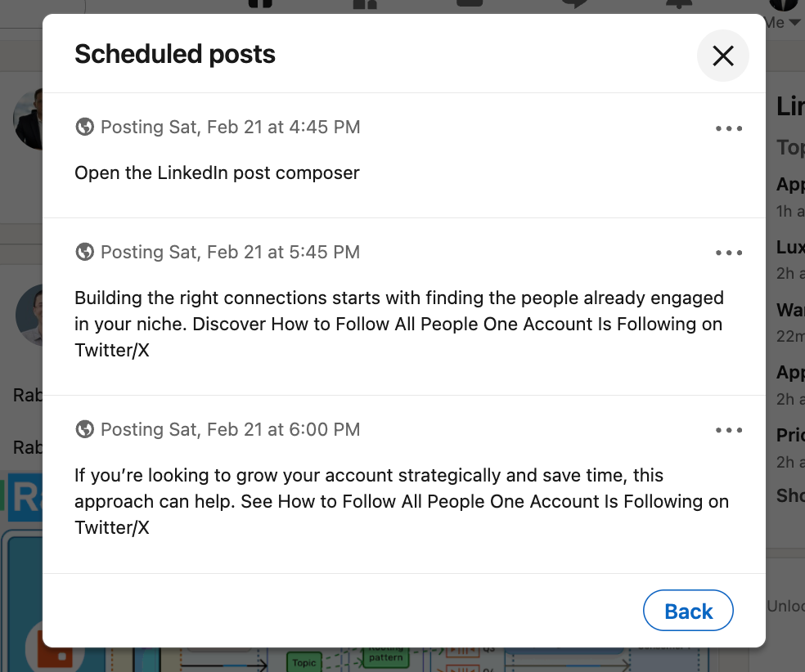Viewport: 805px width, 672px height.
Task: Open the options menu for the 5:45 PM post
Action: tap(728, 253)
